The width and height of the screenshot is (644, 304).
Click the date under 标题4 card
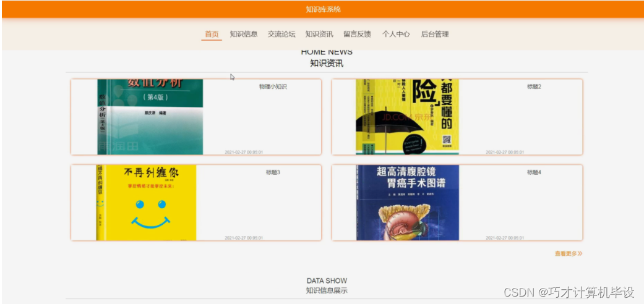point(505,238)
